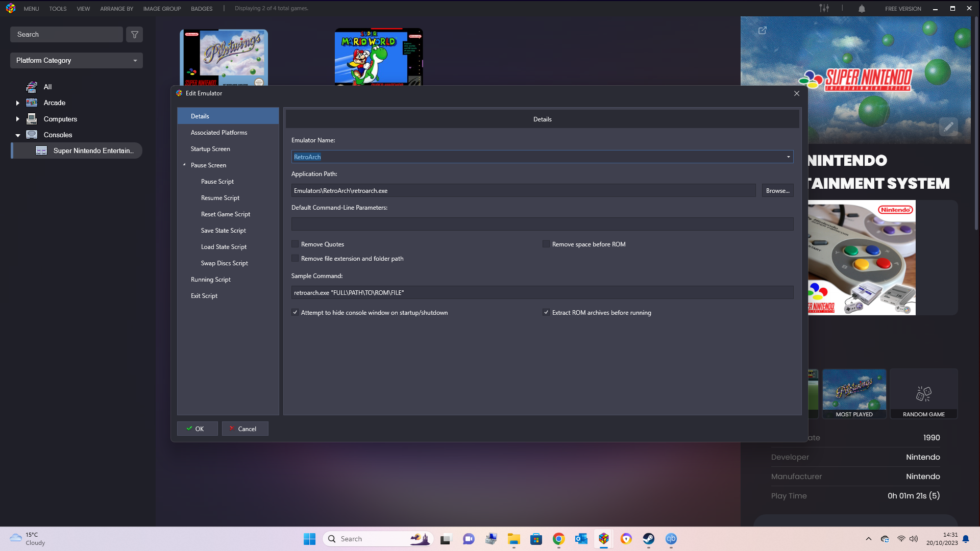The image size is (980, 551).
Task: Click the volume icon in system tray
Action: click(x=914, y=539)
